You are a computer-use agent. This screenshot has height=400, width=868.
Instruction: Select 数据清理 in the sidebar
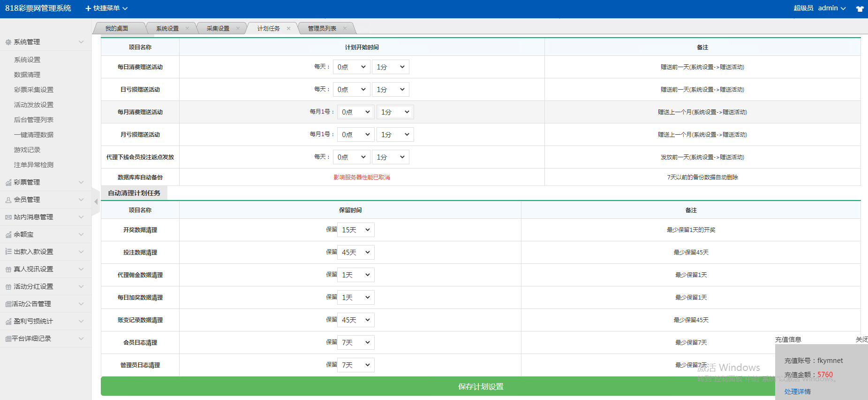pyautogui.click(x=27, y=75)
